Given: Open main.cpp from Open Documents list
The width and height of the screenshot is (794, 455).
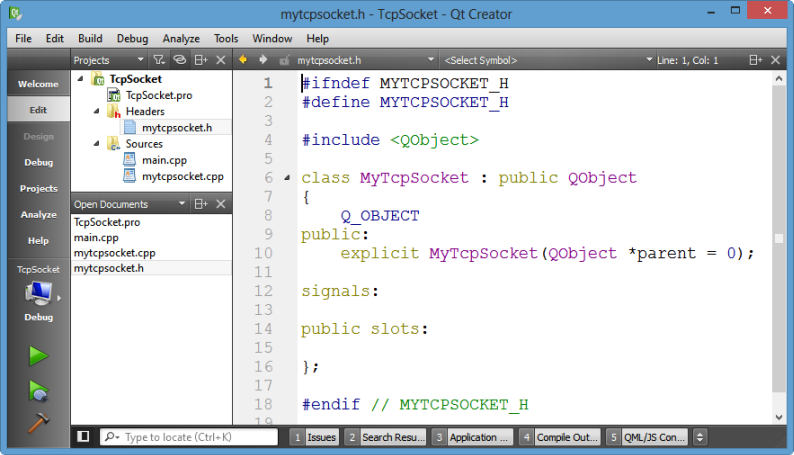Looking at the screenshot, I should click(96, 237).
